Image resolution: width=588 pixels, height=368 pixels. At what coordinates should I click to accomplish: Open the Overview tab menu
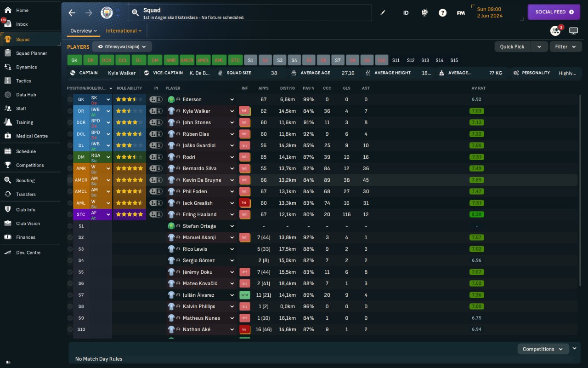coord(84,31)
